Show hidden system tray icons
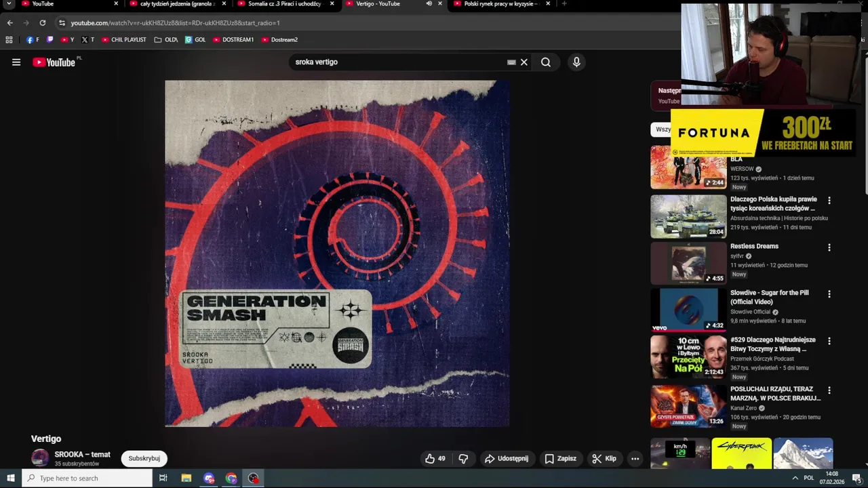Image resolution: width=868 pixels, height=488 pixels. (795, 479)
